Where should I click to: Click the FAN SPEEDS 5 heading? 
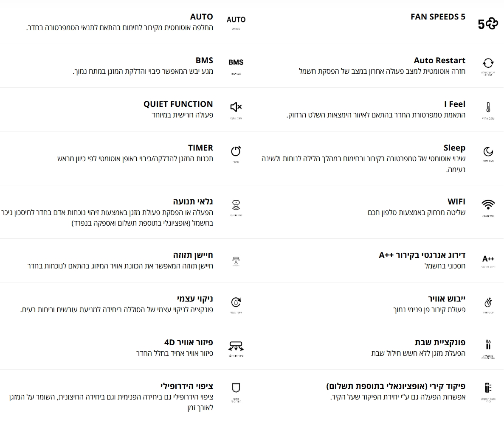(438, 17)
